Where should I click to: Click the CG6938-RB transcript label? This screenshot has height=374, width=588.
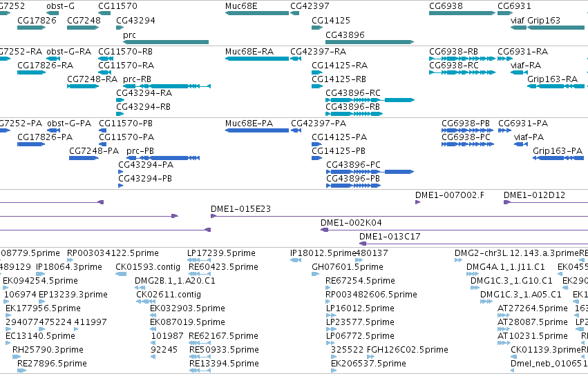453,52
